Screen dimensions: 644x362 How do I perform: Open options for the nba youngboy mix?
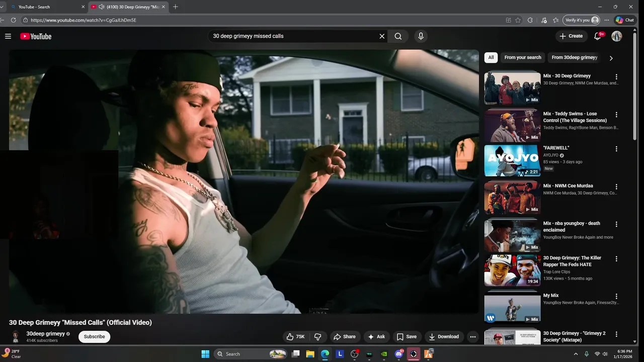[x=616, y=224]
